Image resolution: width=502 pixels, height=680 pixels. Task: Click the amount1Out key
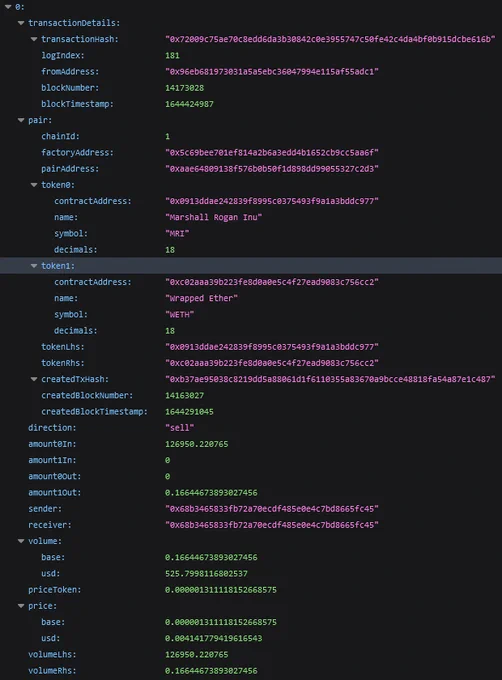(55, 493)
